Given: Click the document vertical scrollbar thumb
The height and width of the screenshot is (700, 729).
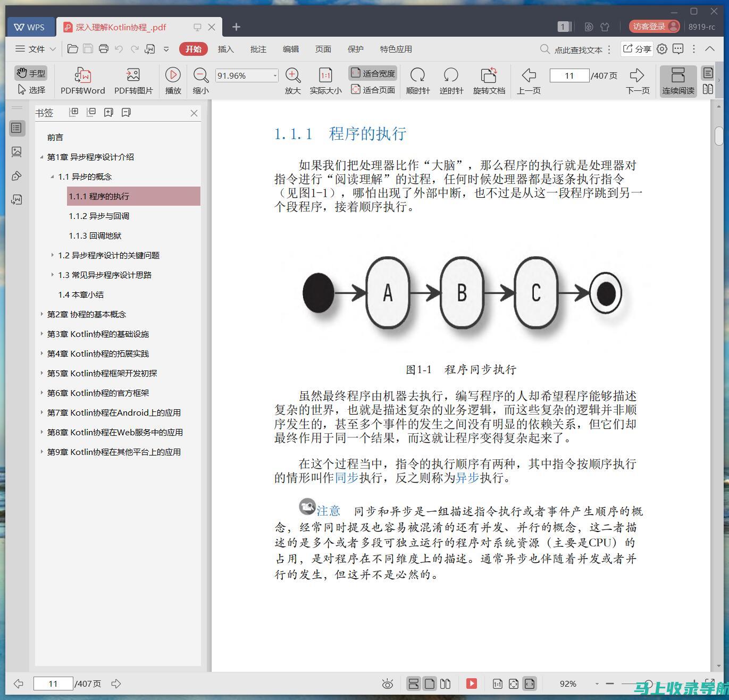Looking at the screenshot, I should (x=719, y=136).
